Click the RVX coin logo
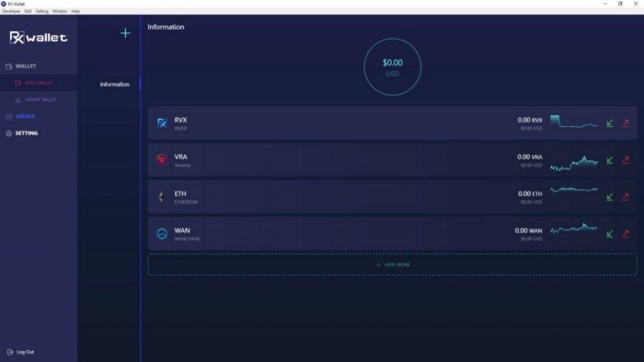This screenshot has width=644, height=362. point(162,123)
